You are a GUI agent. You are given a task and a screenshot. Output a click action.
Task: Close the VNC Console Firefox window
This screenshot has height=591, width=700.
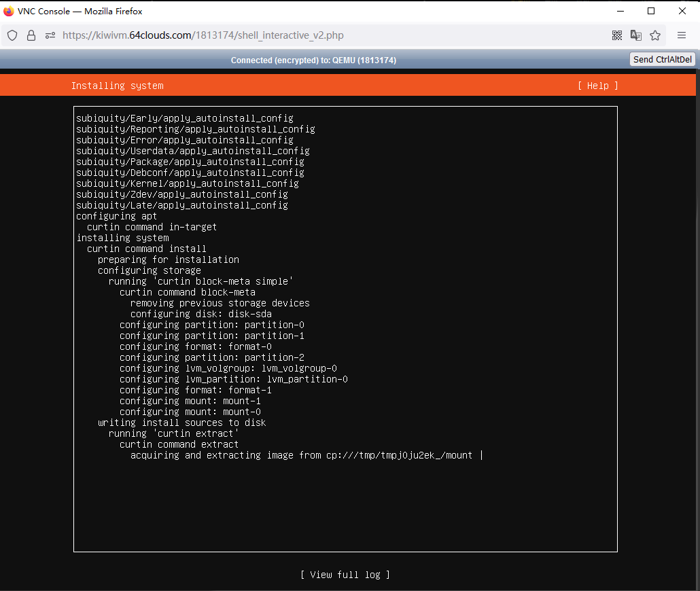(x=682, y=12)
